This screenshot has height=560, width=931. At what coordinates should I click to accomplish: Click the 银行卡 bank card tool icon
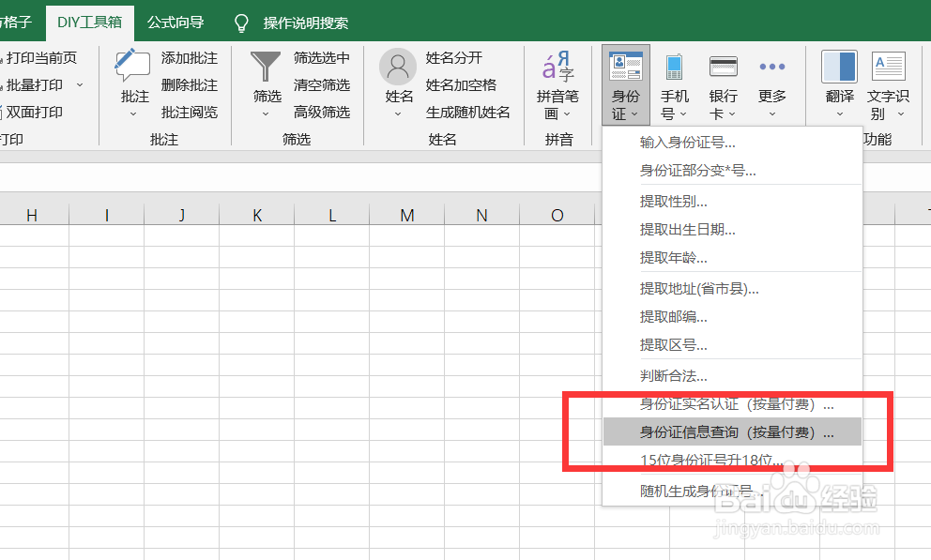click(723, 66)
